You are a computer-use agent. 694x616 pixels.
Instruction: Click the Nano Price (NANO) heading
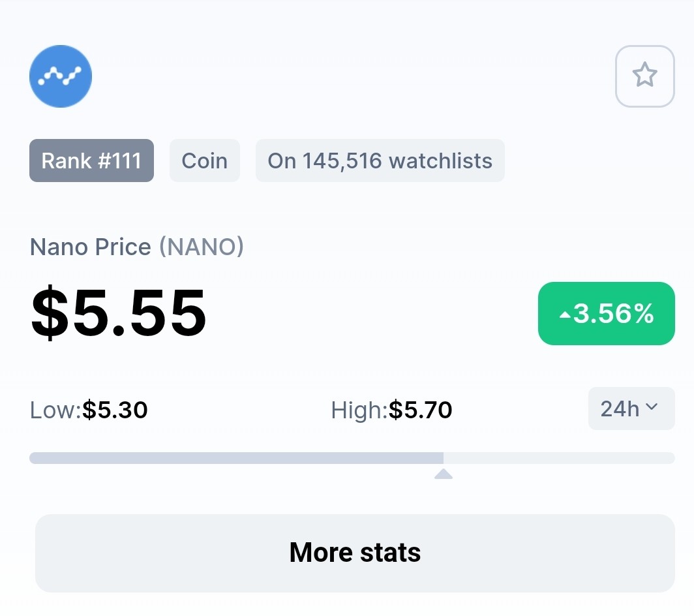tap(137, 247)
